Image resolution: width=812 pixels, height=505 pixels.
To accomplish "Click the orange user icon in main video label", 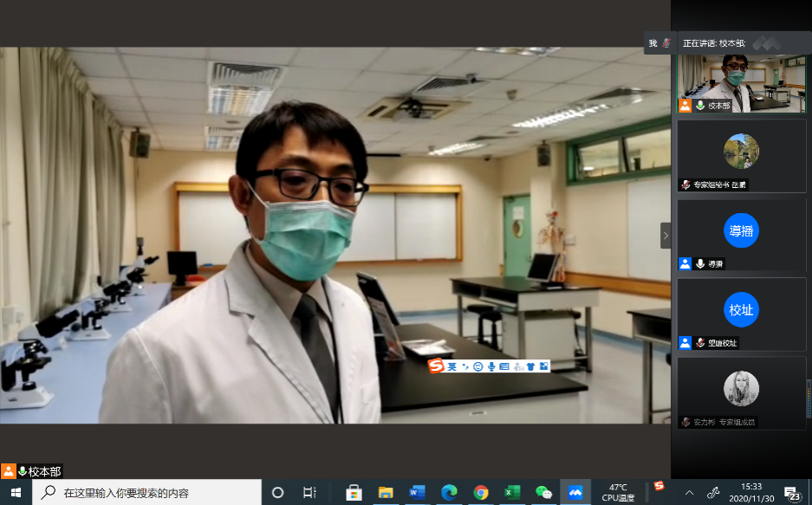I will (x=9, y=471).
